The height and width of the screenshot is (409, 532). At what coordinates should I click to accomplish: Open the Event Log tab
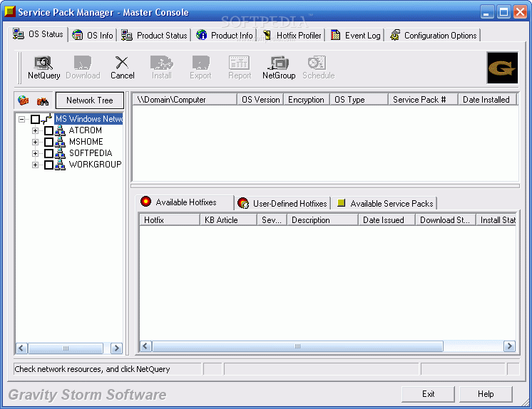pyautogui.click(x=356, y=35)
